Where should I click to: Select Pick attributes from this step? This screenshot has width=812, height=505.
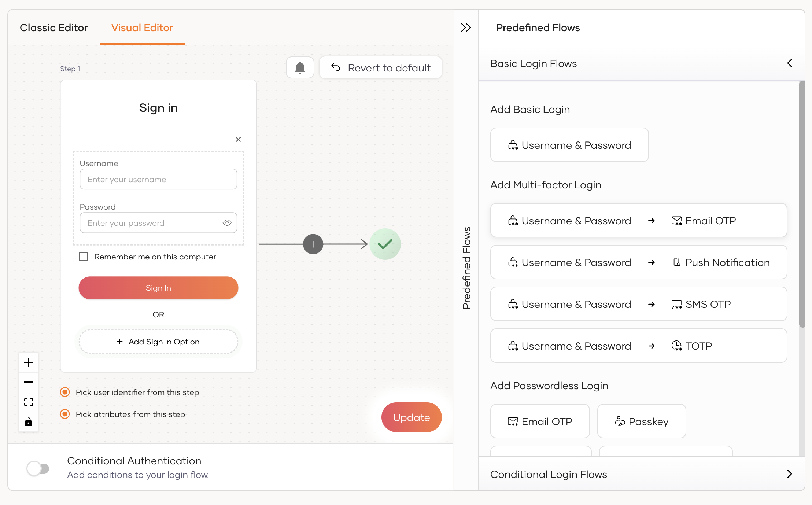coord(65,414)
